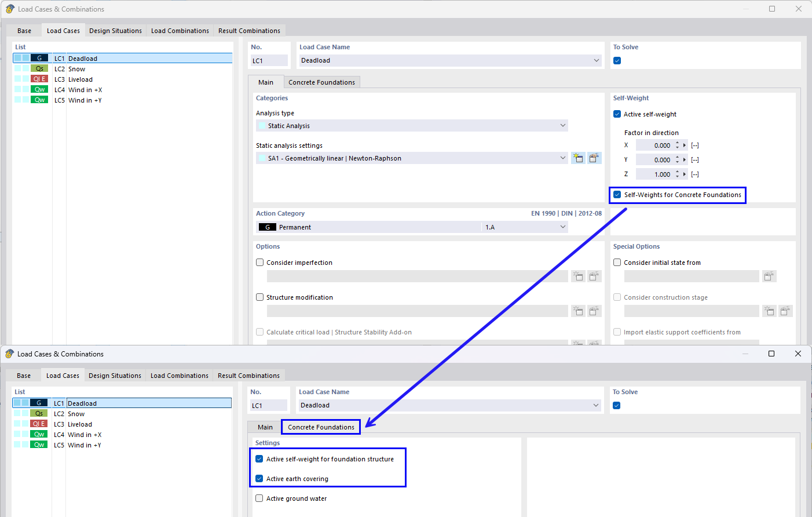Click the Qs badge of Snow in upper window
The image size is (812, 517).
pyautogui.click(x=39, y=69)
